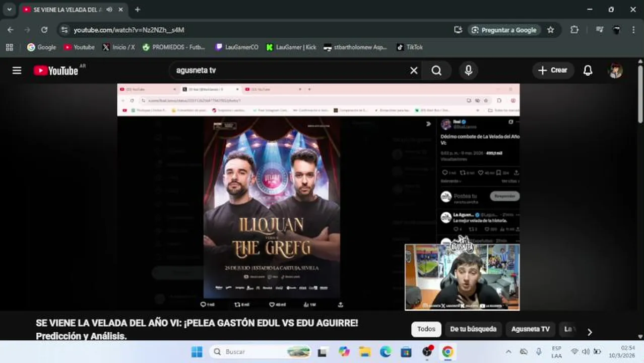Open File Explorer from the taskbar

tap(365, 352)
